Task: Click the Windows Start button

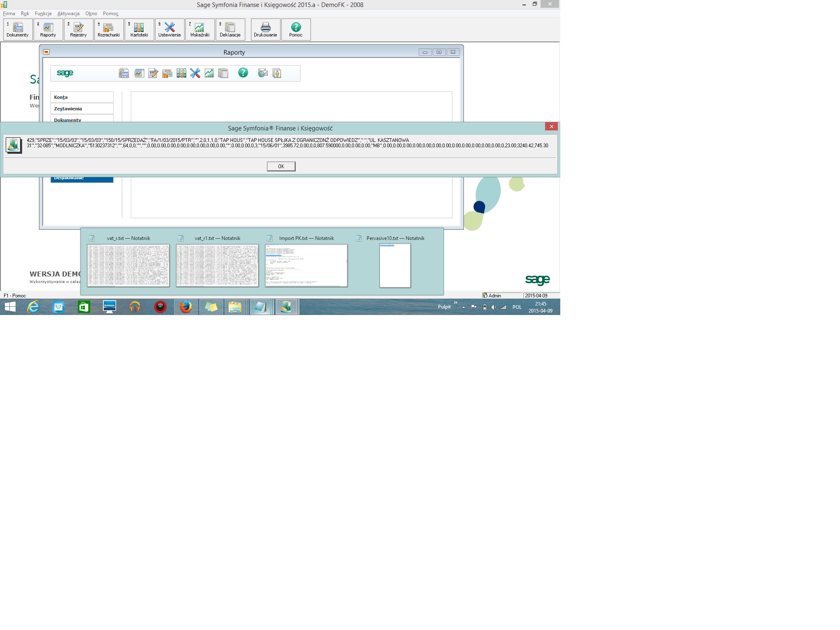Action: pos(10,307)
